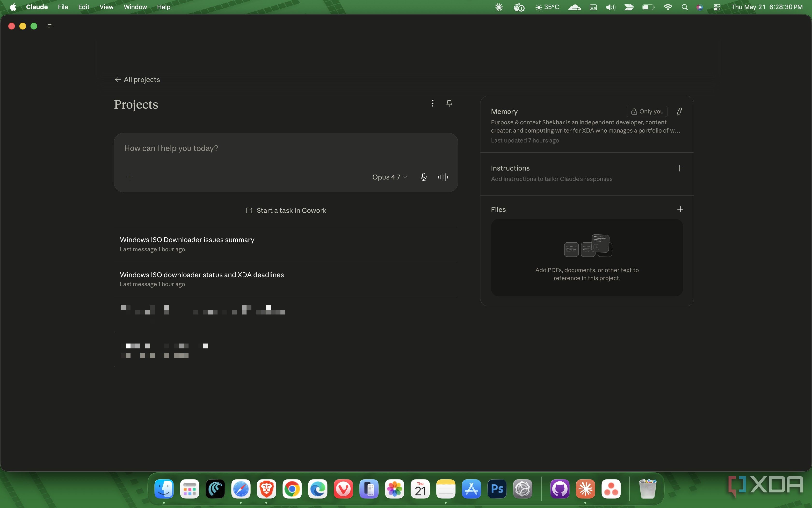Open voice mode waveform icon
This screenshot has height=508, width=812.
tap(443, 177)
